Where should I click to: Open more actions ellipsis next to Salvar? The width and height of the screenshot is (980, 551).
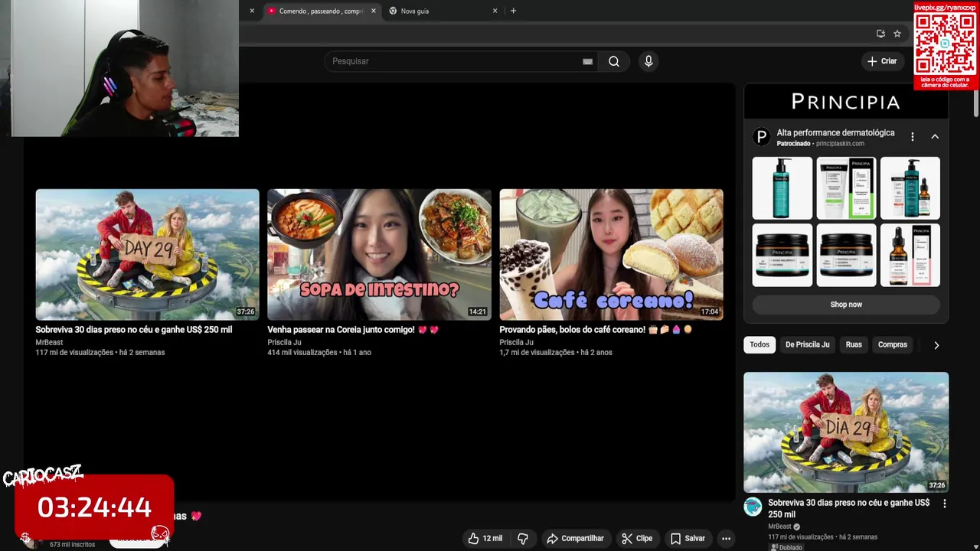[726, 539]
